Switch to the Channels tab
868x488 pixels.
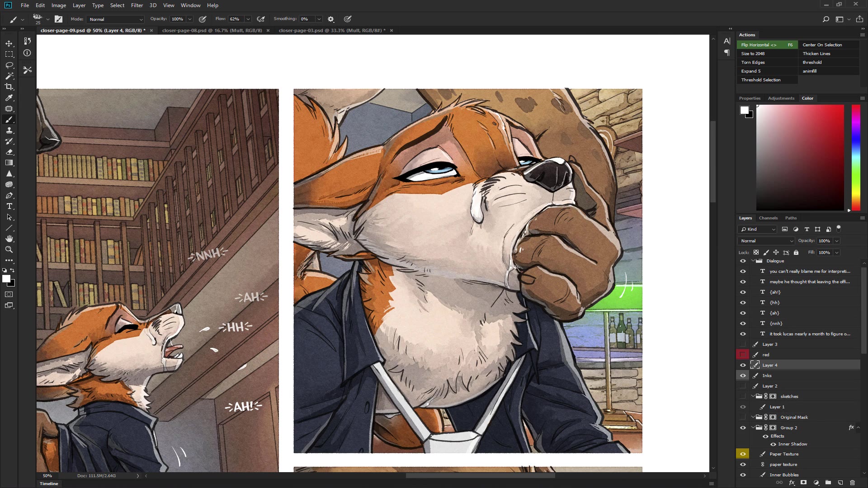coord(768,218)
